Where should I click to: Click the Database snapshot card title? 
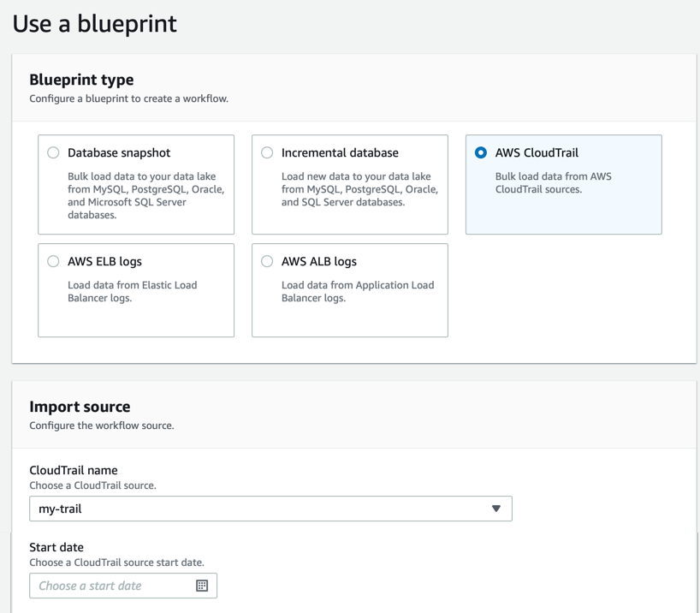119,152
